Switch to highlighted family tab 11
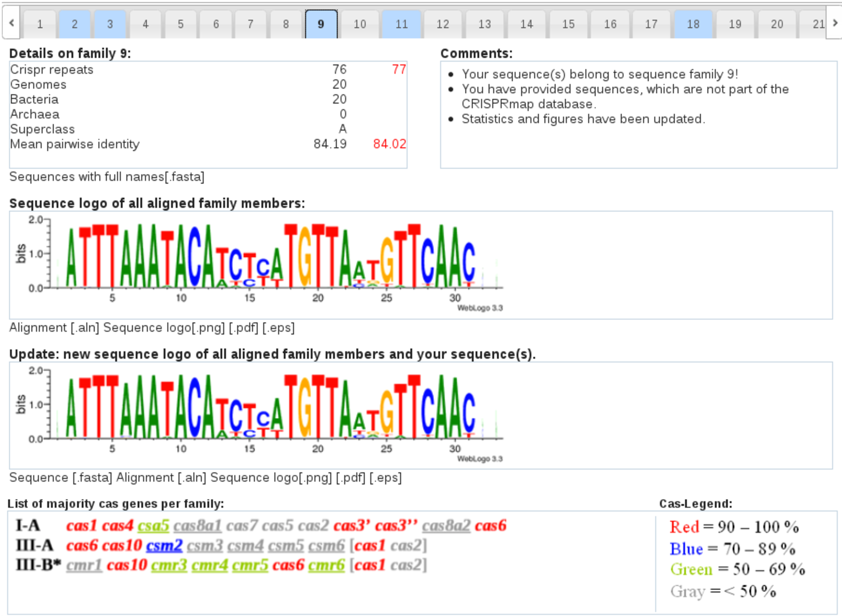This screenshot has width=842, height=616. tap(401, 24)
